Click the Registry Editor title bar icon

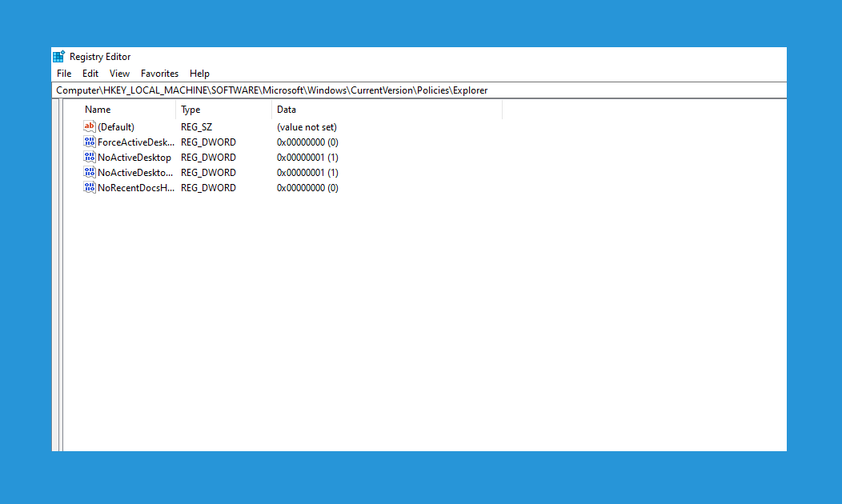(59, 56)
